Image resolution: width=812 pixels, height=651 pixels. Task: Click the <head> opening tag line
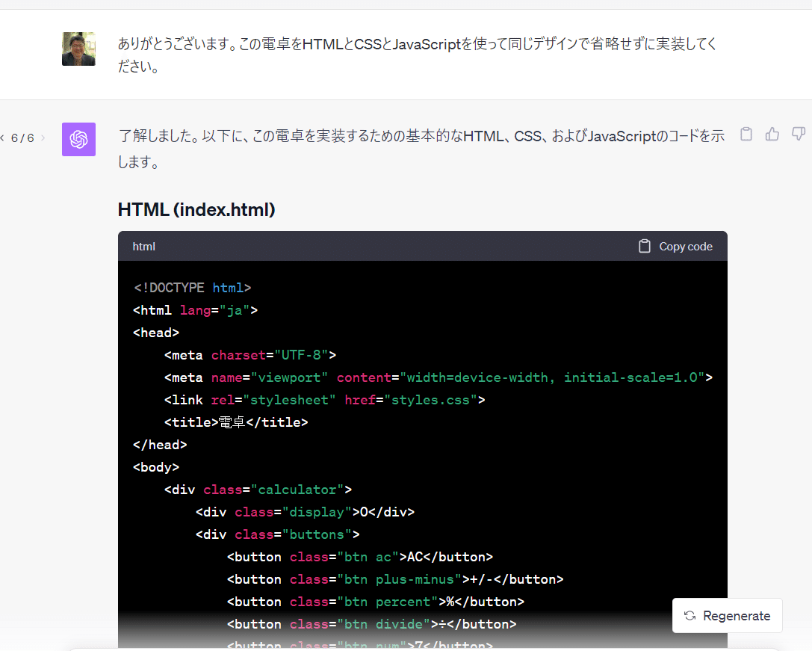156,333
